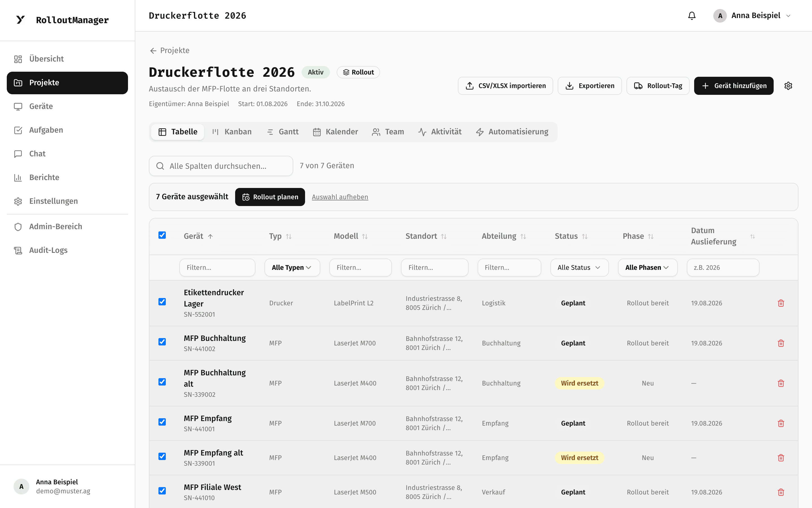Focus the Gerät column filter field

pos(217,268)
